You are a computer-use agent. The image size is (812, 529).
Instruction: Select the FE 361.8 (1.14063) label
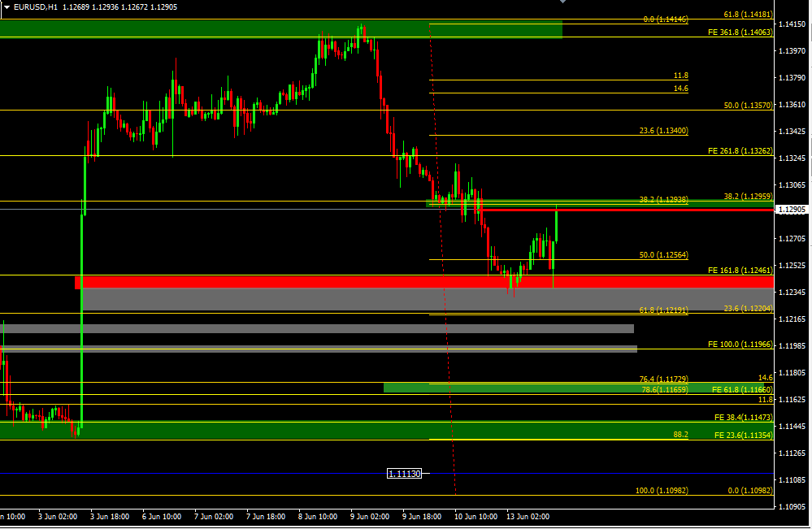(740, 32)
